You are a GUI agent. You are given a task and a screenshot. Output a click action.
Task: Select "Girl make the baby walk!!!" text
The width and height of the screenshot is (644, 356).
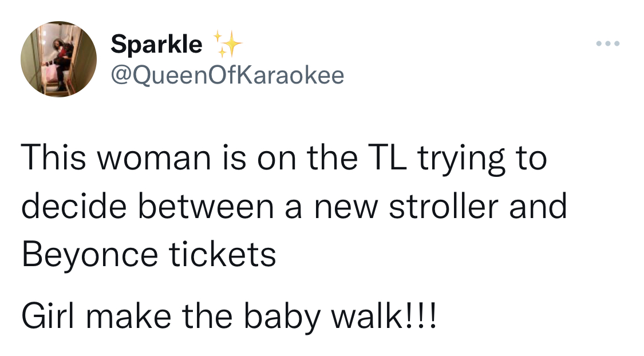[x=229, y=316]
